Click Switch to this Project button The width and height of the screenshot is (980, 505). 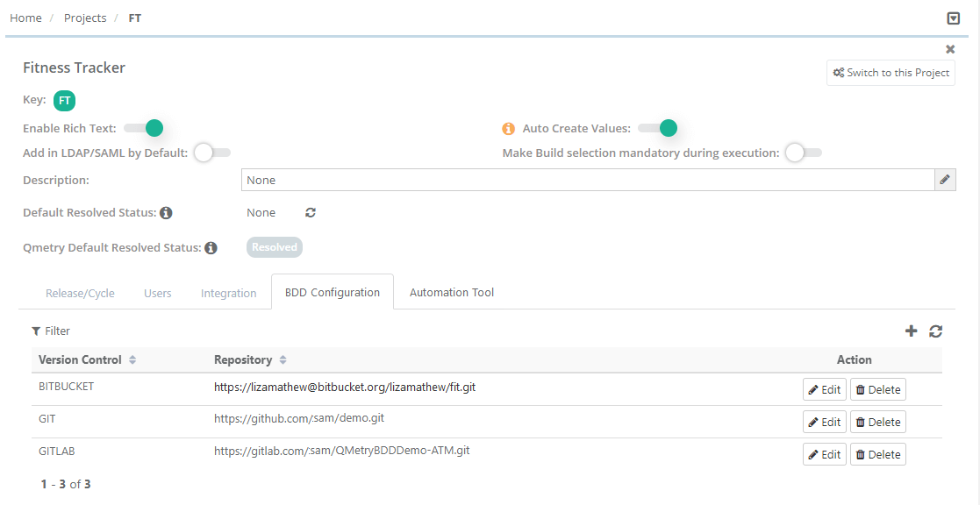point(891,73)
